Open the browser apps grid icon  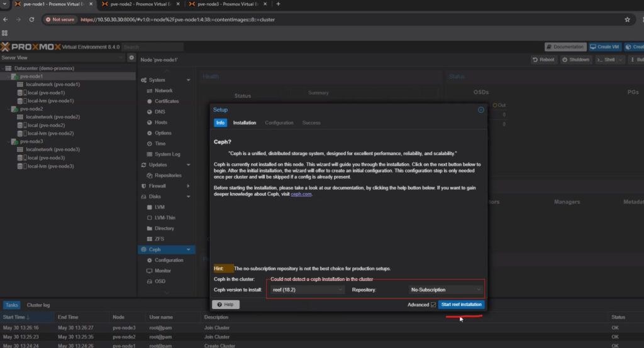pos(5,33)
